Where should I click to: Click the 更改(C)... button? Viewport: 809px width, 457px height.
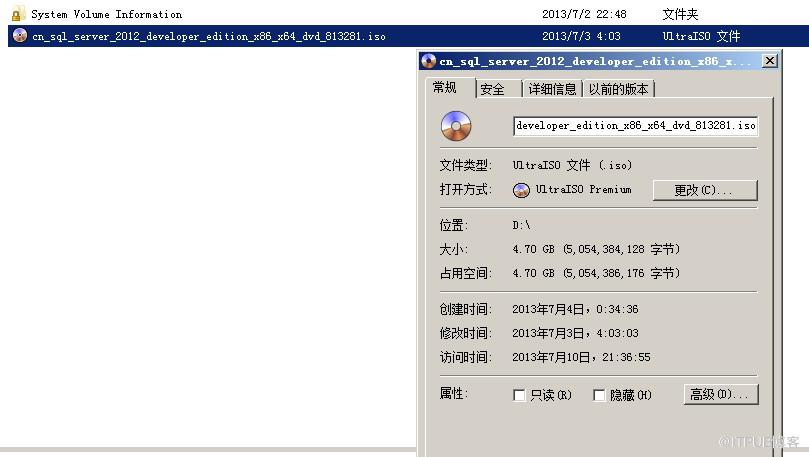pos(705,190)
